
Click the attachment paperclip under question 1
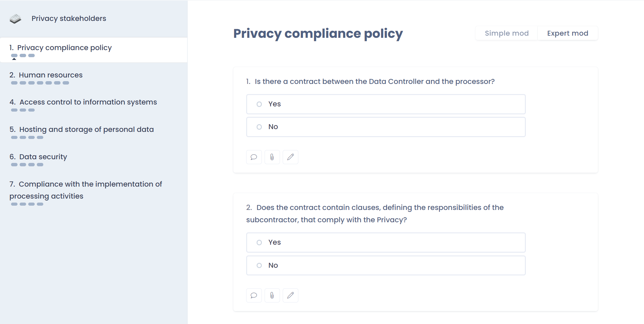[x=272, y=157]
